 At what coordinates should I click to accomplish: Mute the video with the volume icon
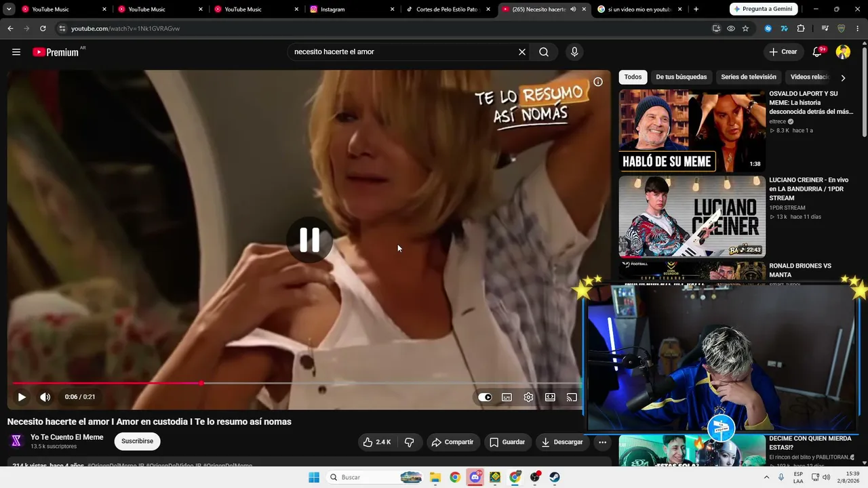click(45, 397)
